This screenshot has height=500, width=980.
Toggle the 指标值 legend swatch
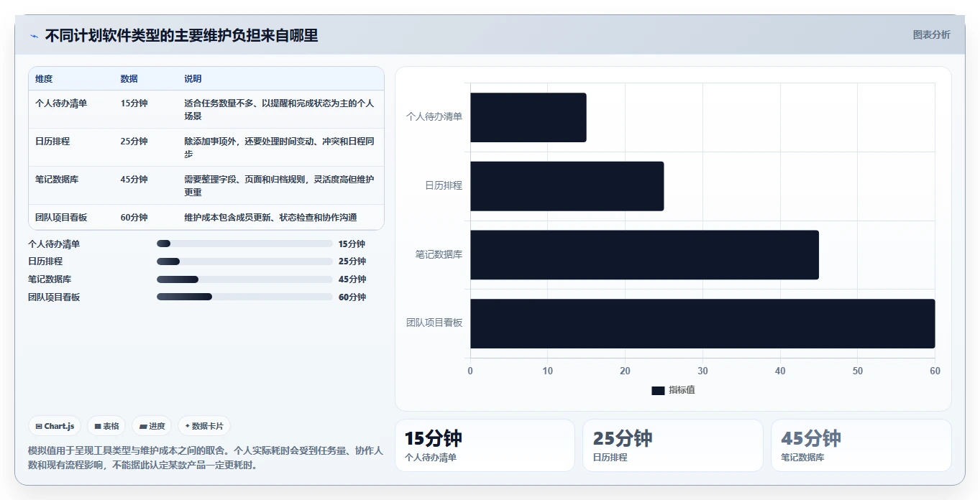tap(658, 390)
